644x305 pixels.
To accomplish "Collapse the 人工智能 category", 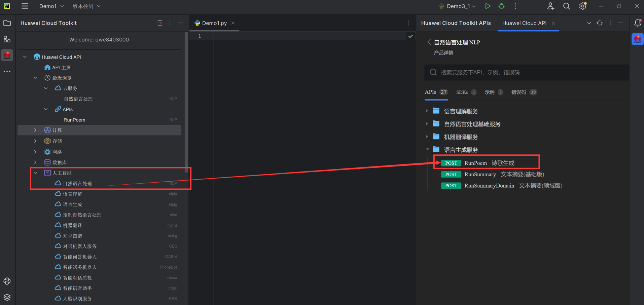I will (x=35, y=173).
